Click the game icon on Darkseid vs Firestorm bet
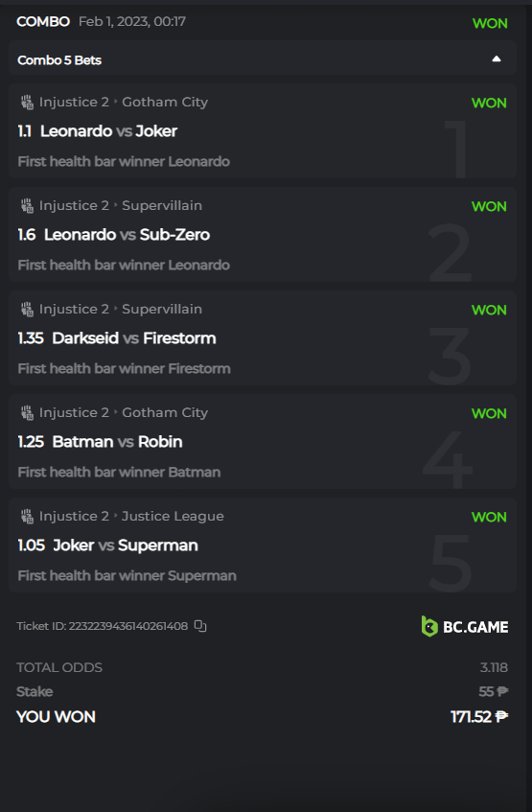532x812 pixels. (27, 309)
